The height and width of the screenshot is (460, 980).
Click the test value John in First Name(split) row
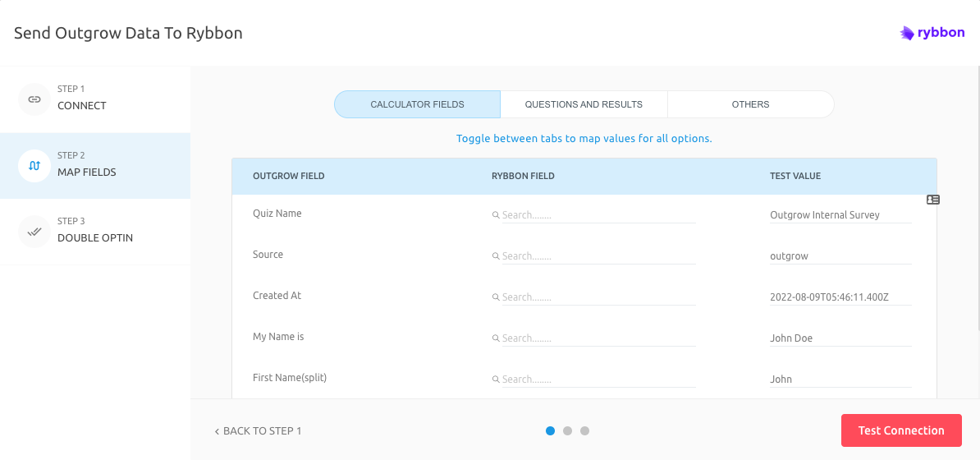click(840, 379)
